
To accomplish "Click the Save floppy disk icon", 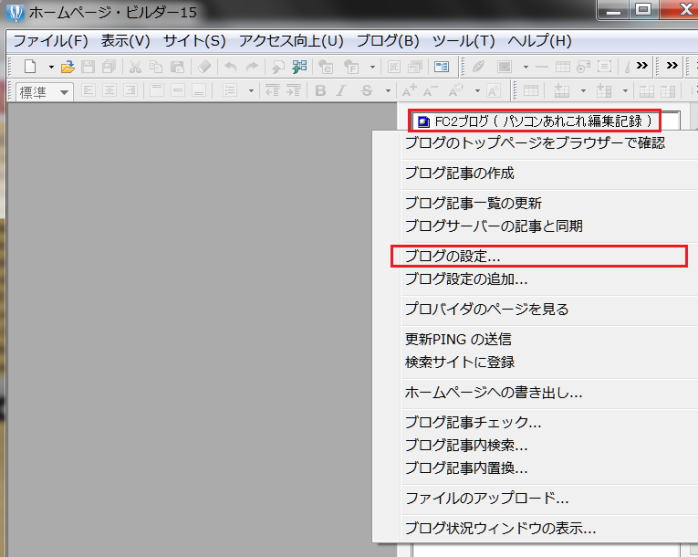I will [88, 67].
